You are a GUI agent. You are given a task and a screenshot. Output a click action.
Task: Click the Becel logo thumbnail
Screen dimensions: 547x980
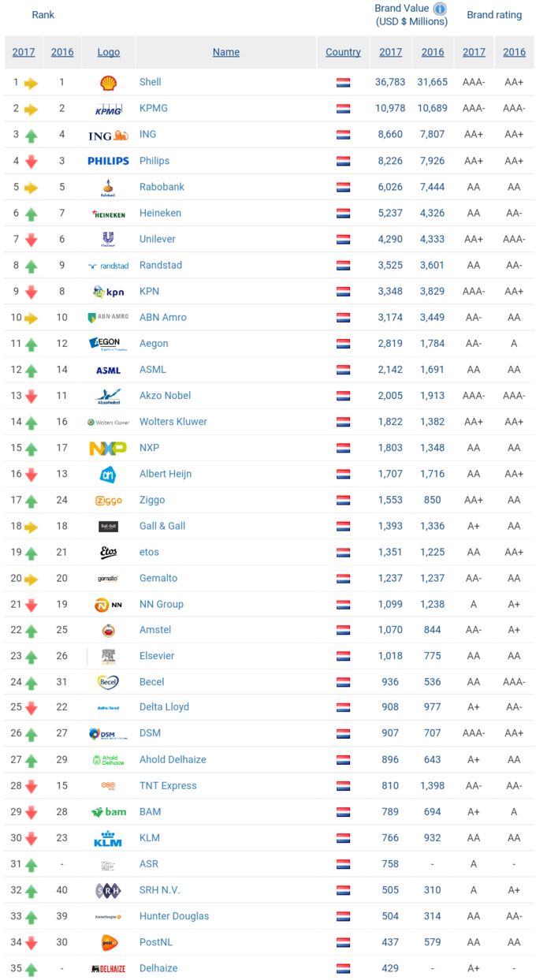[x=108, y=682]
